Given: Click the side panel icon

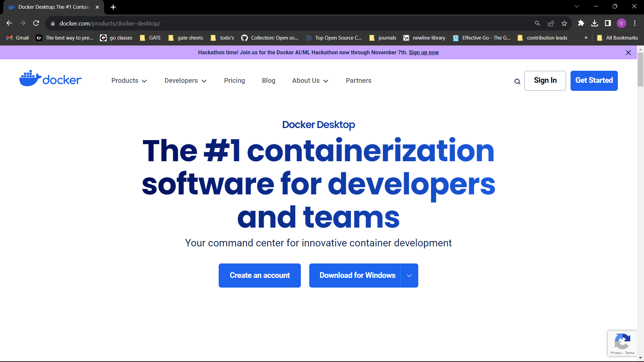Looking at the screenshot, I should [608, 23].
